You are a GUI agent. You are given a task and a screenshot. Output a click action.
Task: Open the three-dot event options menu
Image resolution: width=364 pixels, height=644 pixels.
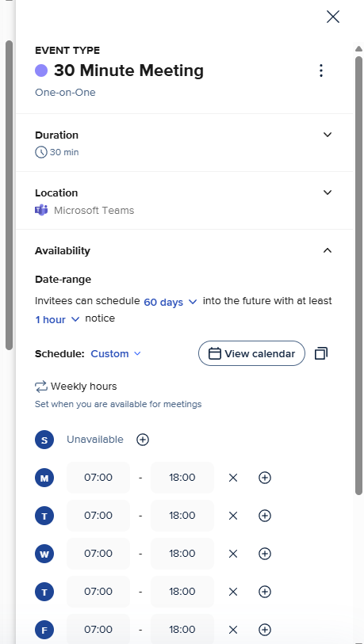[321, 70]
